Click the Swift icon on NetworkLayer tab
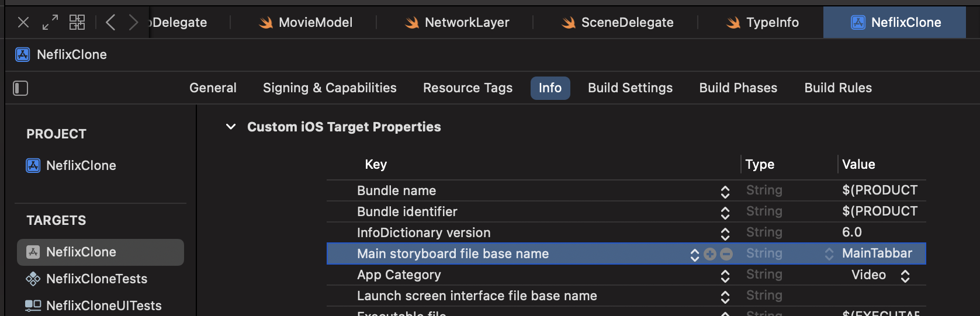This screenshot has height=316, width=980. pyautogui.click(x=412, y=22)
